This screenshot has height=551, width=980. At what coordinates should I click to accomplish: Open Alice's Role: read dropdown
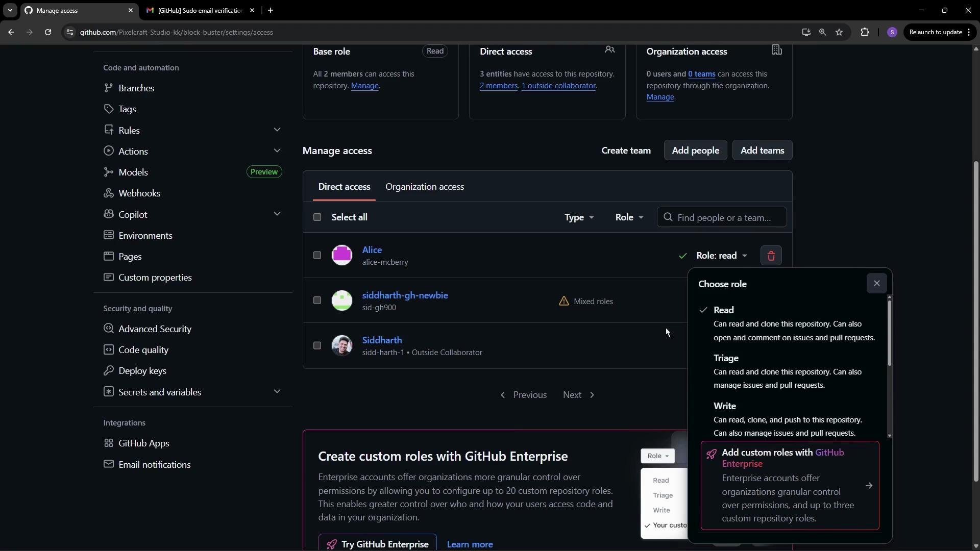point(722,256)
